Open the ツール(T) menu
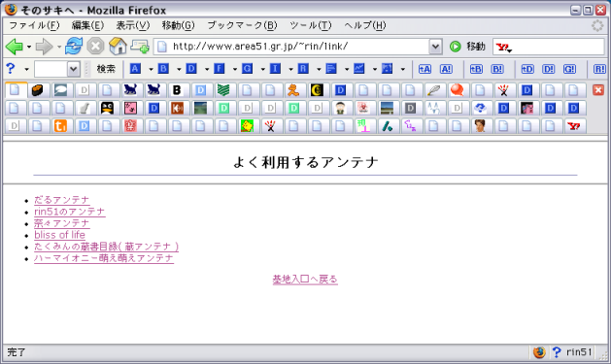611x364 pixels. pyautogui.click(x=310, y=25)
